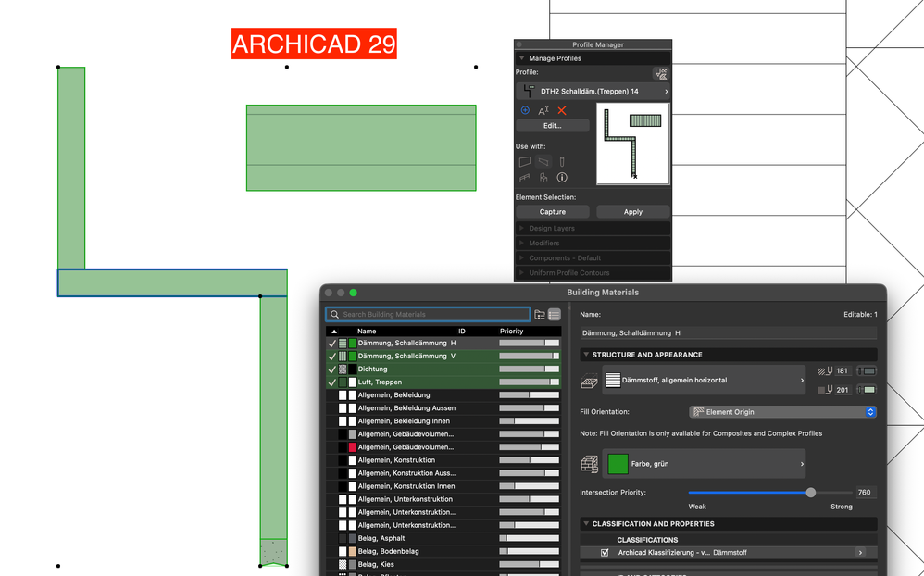924x576 pixels.
Task: Click the Search Building Materials field
Action: click(x=429, y=314)
